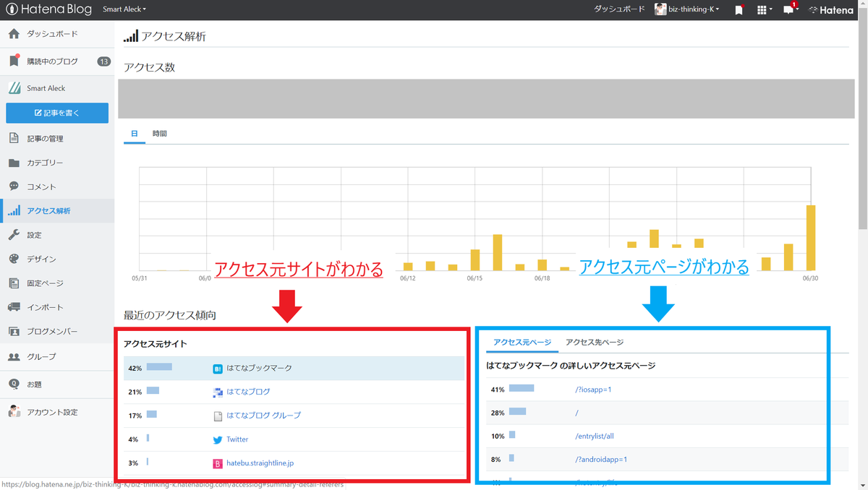868x490 pixels.
Task: Click the /?androidapp=1 page link
Action: pyautogui.click(x=601, y=459)
